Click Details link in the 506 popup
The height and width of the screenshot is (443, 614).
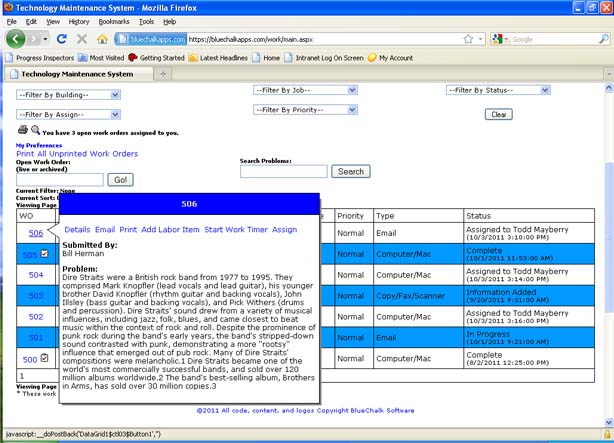point(77,230)
